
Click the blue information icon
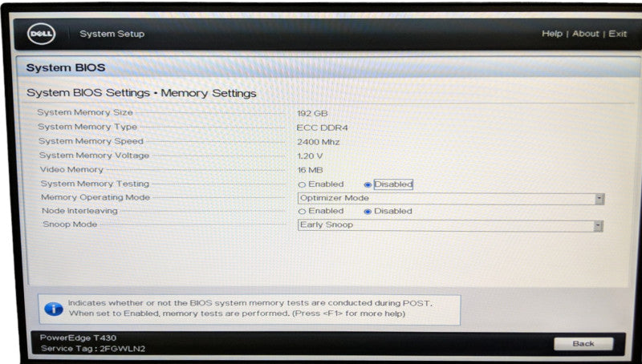pyautogui.click(x=54, y=309)
